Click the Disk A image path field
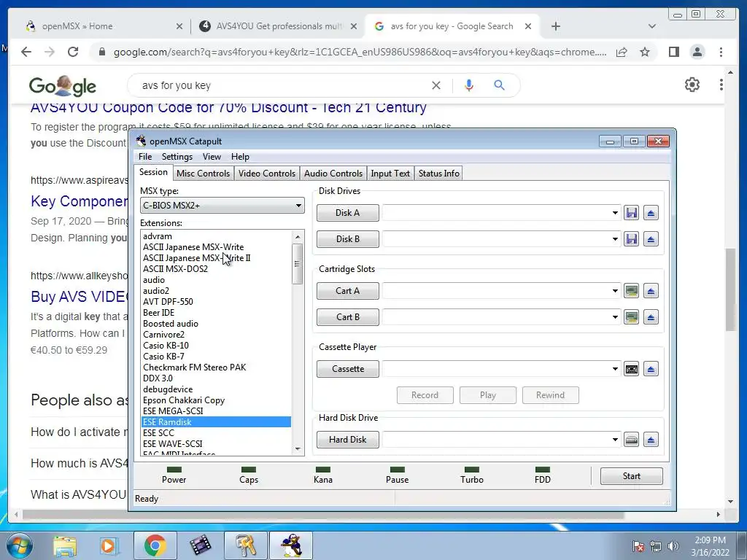747x560 pixels. (x=496, y=213)
